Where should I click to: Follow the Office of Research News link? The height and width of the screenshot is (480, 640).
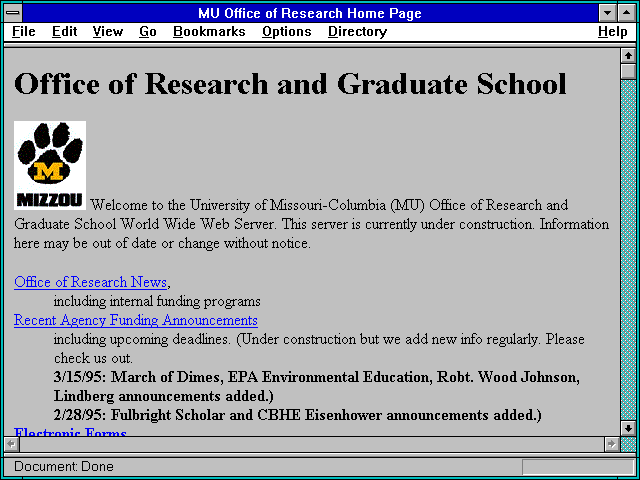(90, 282)
